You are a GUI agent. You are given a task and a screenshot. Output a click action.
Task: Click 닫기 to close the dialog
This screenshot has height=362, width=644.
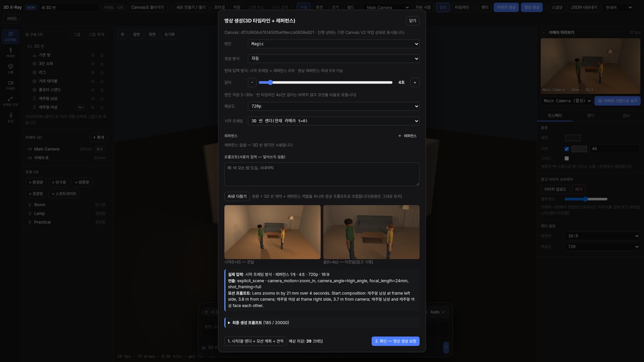pos(413,21)
